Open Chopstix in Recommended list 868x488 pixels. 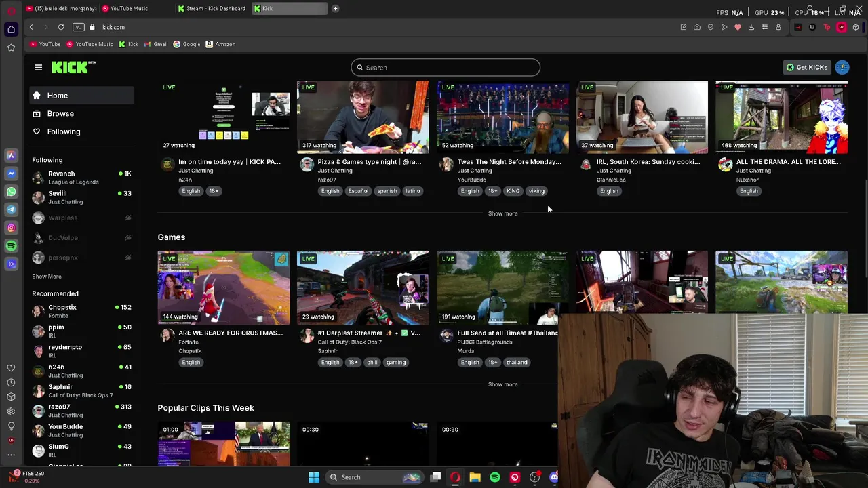click(x=81, y=311)
